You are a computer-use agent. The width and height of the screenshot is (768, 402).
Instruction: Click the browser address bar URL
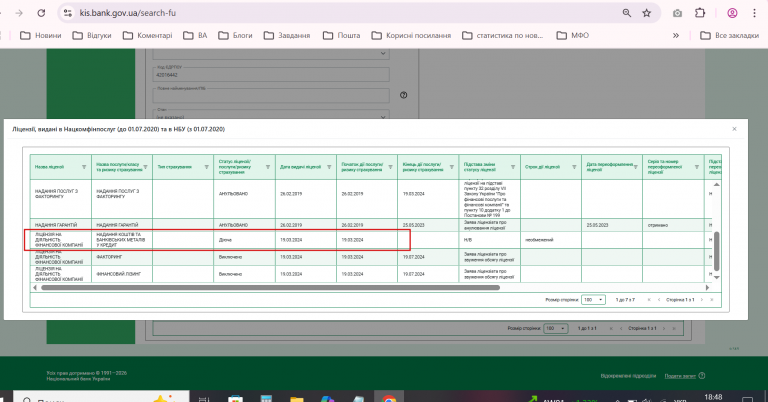[128, 13]
